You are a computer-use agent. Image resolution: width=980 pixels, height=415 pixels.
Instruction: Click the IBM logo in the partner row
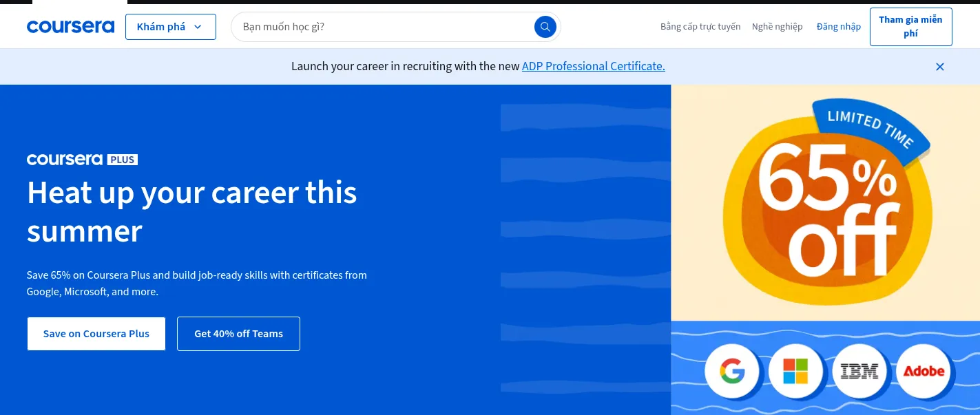point(859,371)
